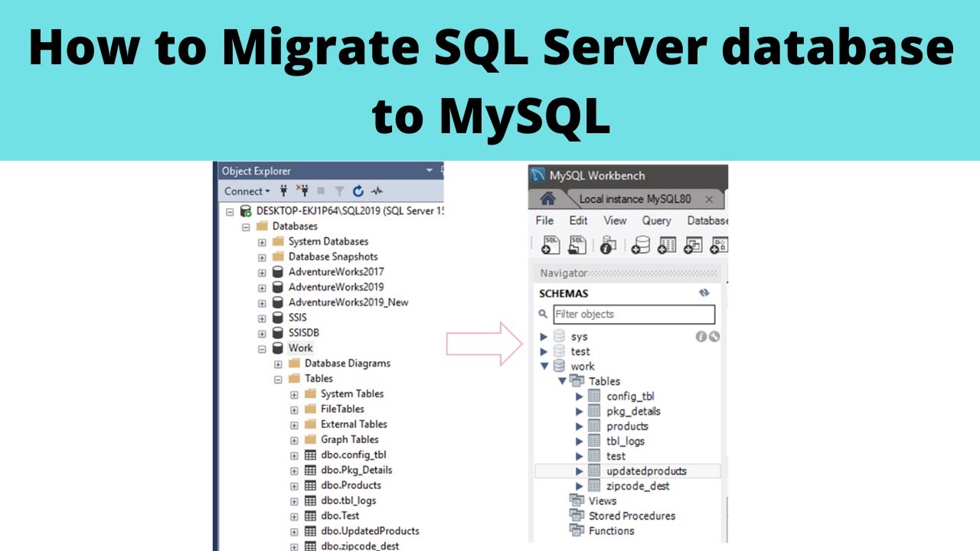Collapse the DESKTOP-EKJ1P64\SQL2019 server node

click(230, 211)
